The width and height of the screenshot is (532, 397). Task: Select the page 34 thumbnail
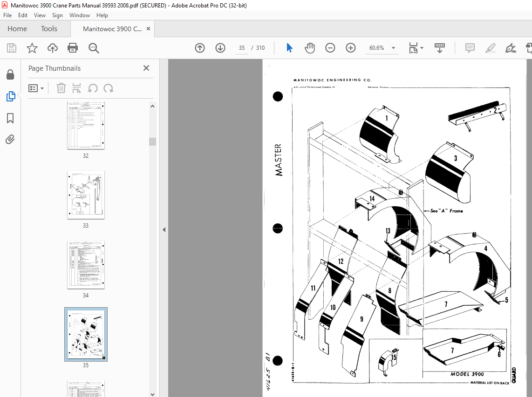point(86,265)
